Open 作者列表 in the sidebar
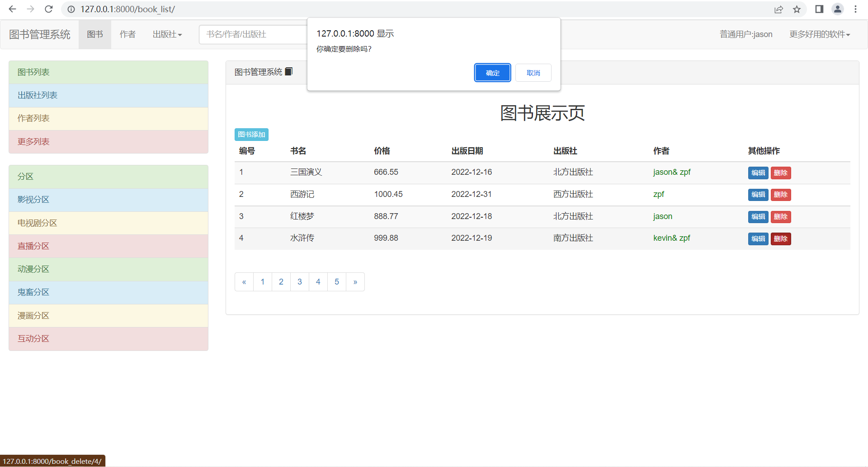Viewport: 868px width, 467px height. [108, 118]
